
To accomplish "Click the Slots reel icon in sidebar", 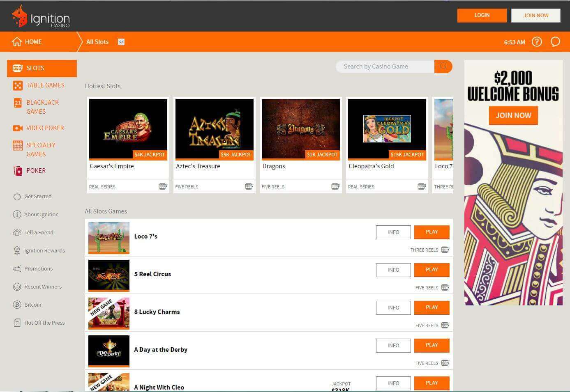I will [17, 68].
